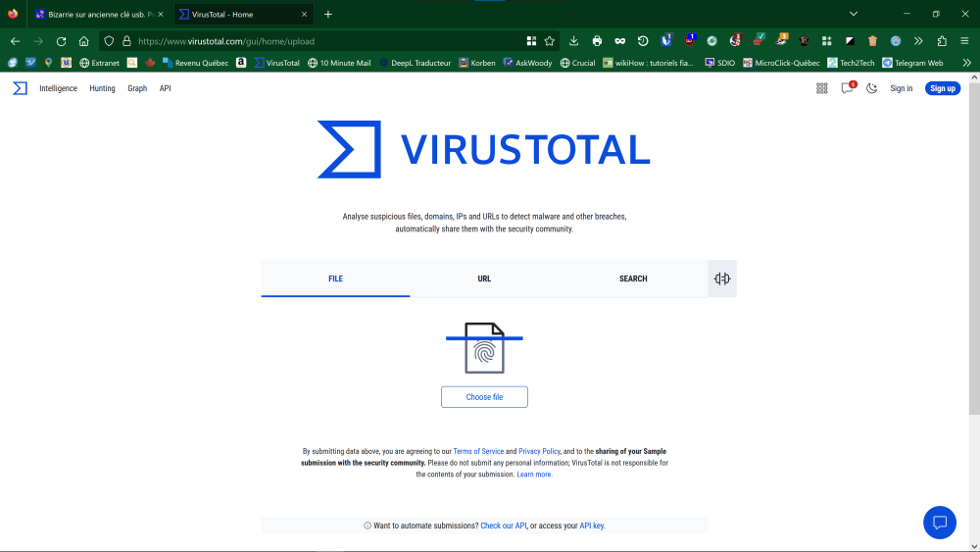Click the Sign up button
The width and height of the screenshot is (980, 552).
(x=942, y=88)
